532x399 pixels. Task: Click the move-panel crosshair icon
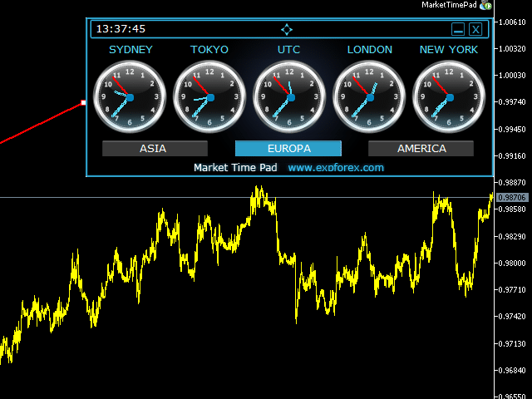pos(287,29)
